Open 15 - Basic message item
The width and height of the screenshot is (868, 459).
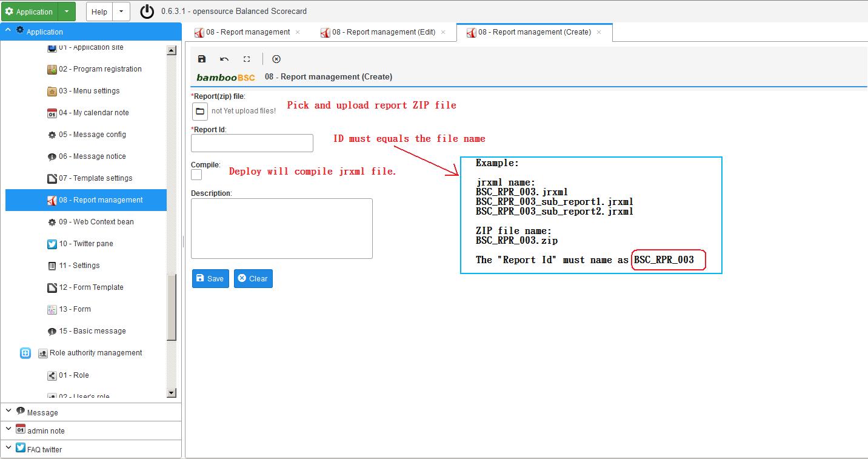pos(86,331)
